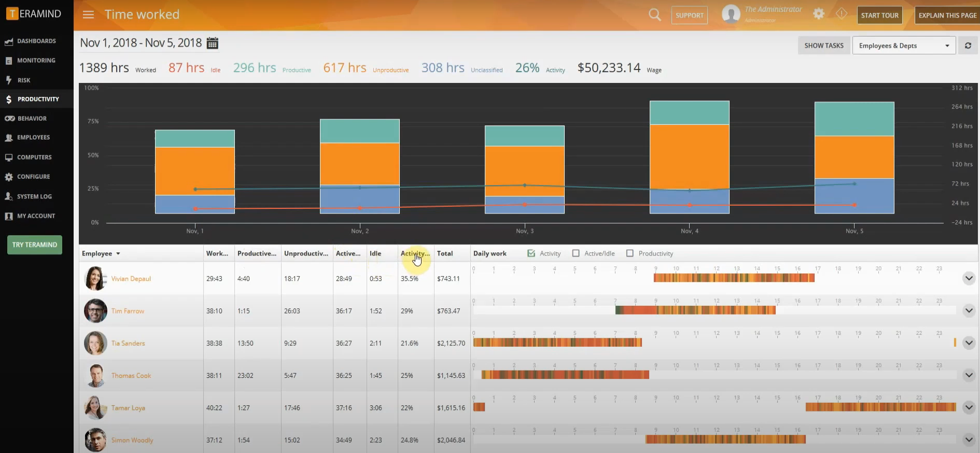The height and width of the screenshot is (453, 980).
Task: Open the calendar date picker icon
Action: (x=213, y=43)
